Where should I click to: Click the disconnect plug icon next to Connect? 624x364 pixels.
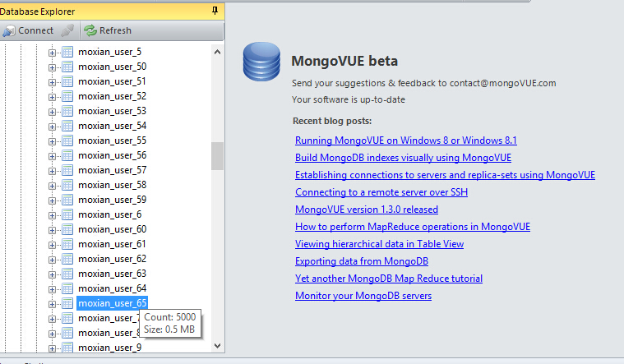(x=67, y=30)
